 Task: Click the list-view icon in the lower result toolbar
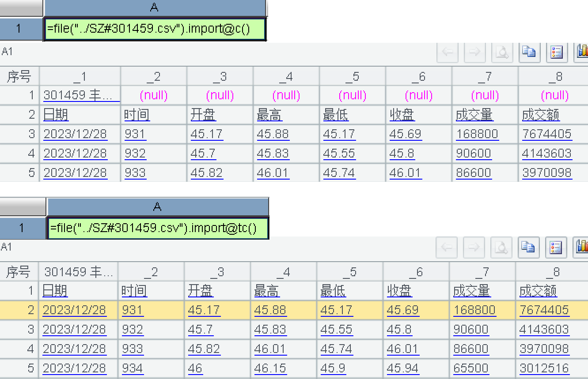pos(556,248)
